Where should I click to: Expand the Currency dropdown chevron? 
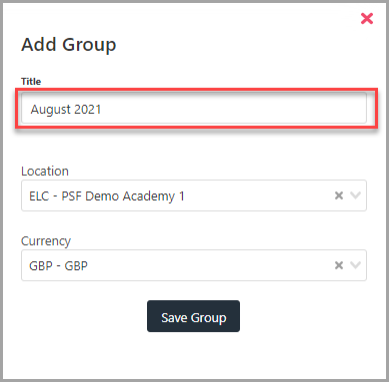[x=356, y=265]
